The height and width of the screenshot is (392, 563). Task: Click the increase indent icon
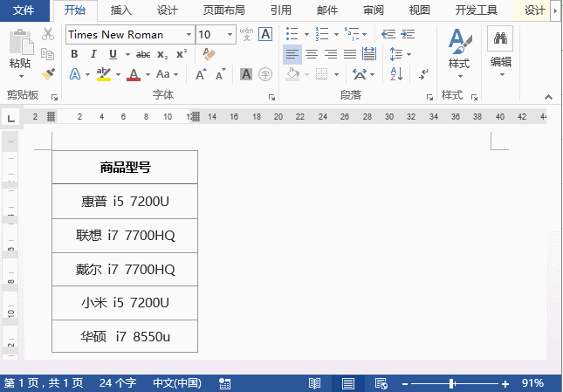(409, 34)
